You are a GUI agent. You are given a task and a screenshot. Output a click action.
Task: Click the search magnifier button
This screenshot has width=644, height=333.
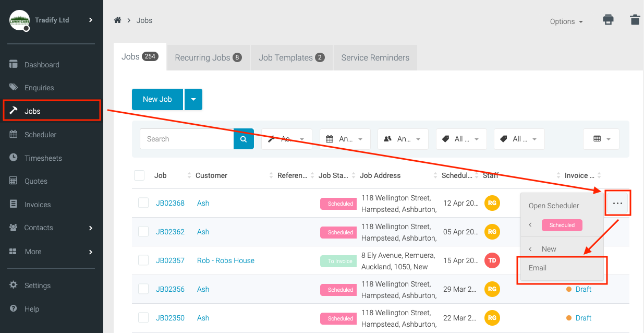pyautogui.click(x=244, y=139)
